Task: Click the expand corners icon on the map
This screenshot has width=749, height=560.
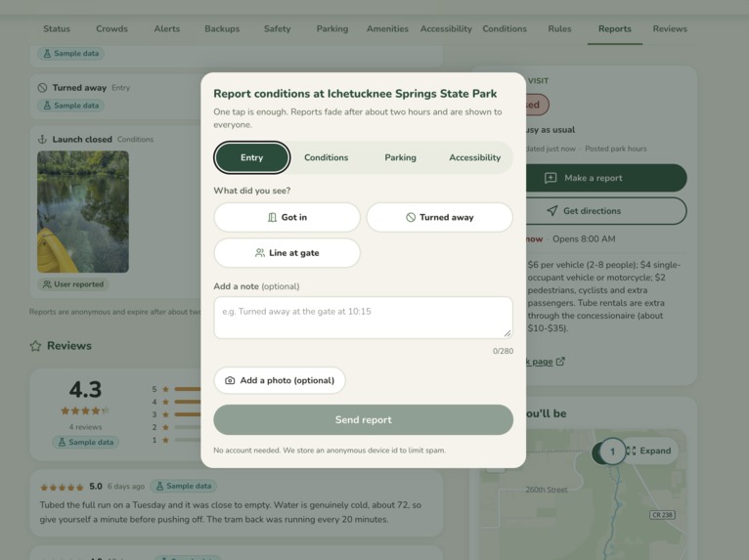Action: click(x=631, y=451)
